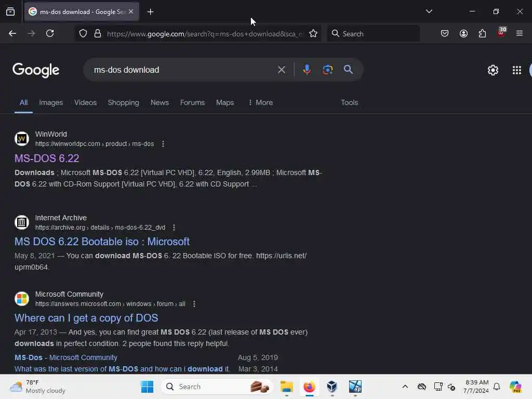Click the taskbar Search box

coord(217,387)
